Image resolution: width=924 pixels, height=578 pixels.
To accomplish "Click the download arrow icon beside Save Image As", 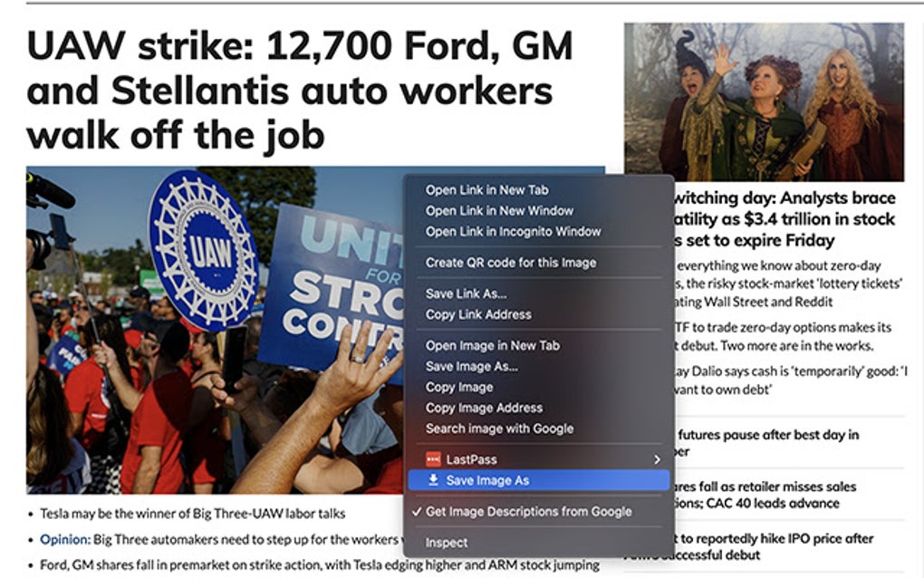I will pos(433,480).
